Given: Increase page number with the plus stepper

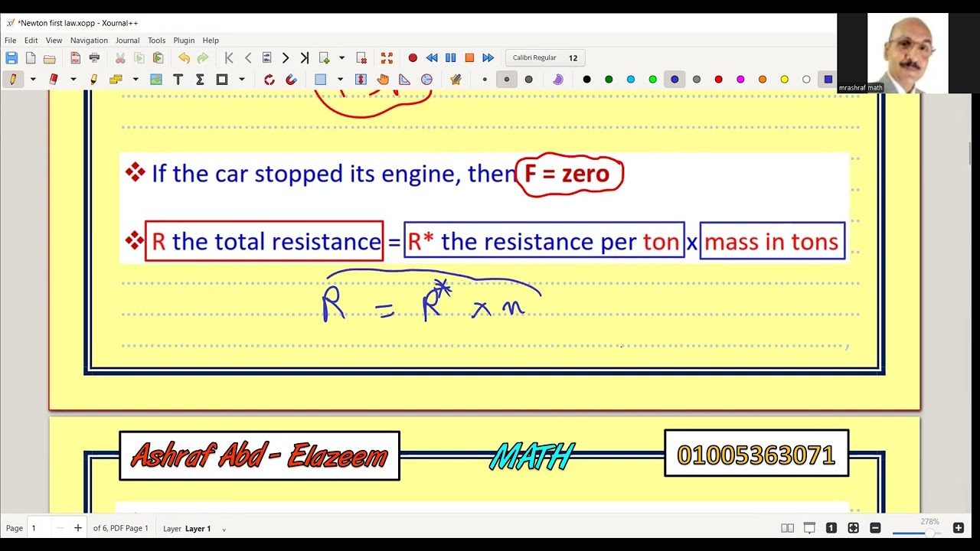Looking at the screenshot, I should pyautogui.click(x=77, y=528).
